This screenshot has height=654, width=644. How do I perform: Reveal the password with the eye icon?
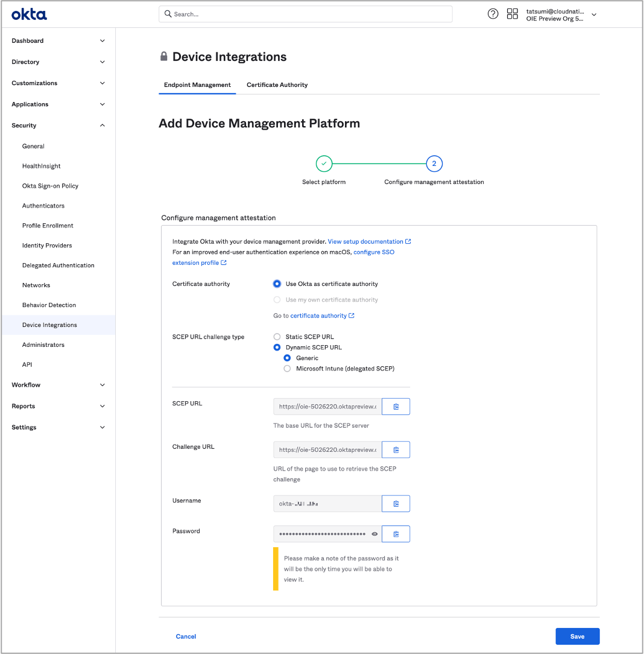374,533
